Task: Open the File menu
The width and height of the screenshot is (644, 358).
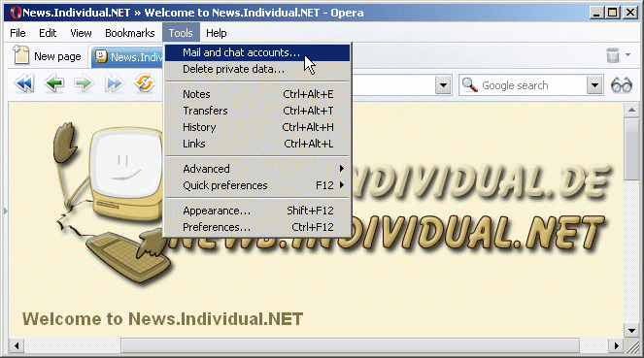Action: coord(17,33)
